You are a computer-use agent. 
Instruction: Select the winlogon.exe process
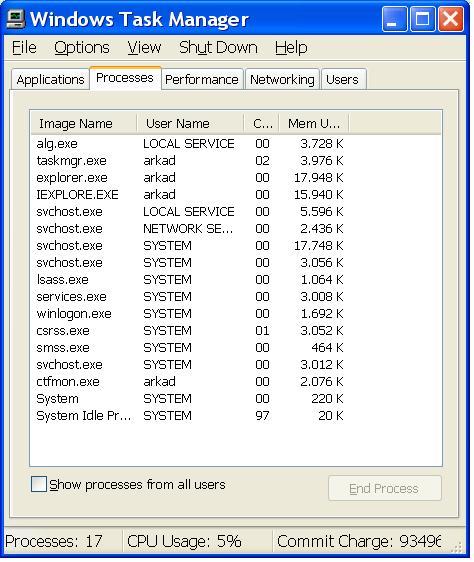click(x=189, y=314)
